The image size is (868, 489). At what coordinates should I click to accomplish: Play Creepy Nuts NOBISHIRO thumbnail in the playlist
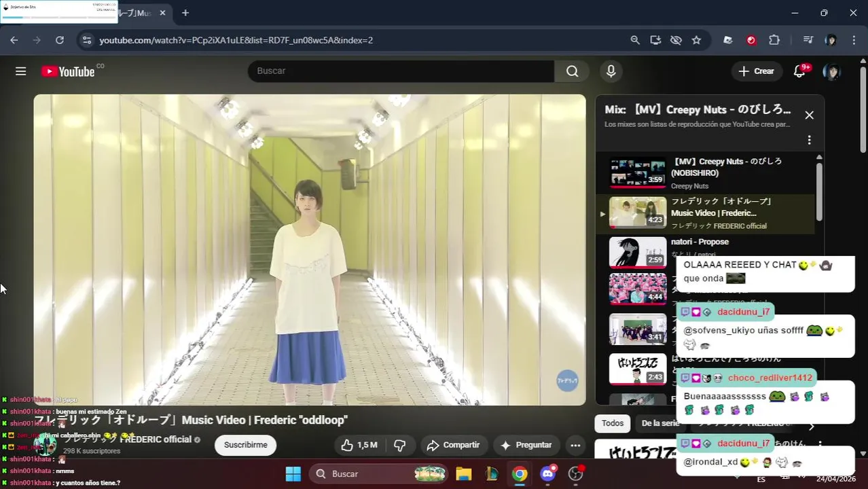point(638,173)
